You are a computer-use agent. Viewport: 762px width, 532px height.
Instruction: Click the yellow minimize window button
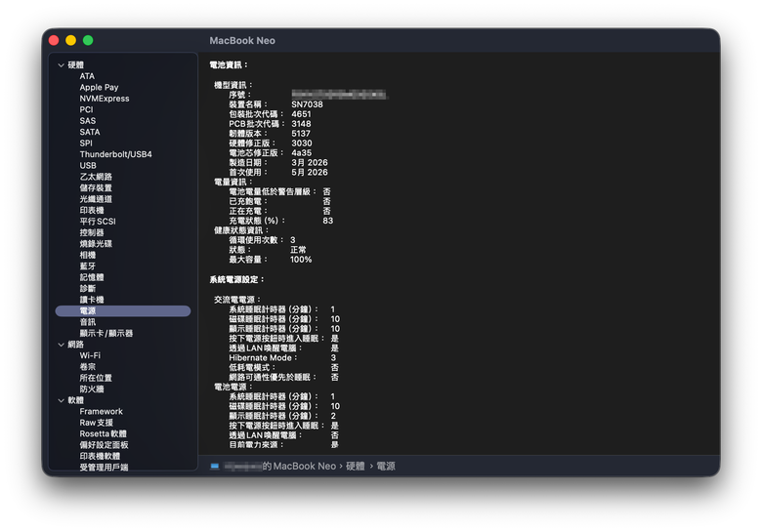pyautogui.click(x=71, y=40)
